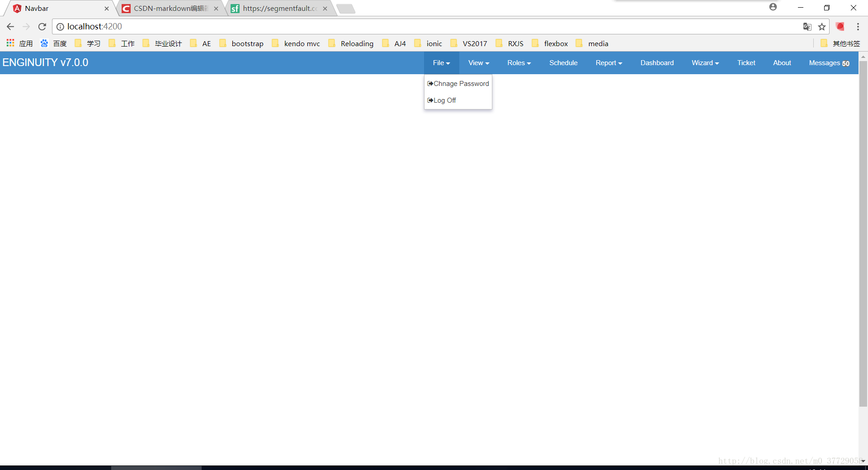This screenshot has width=868, height=470.
Task: Open the AE bookmark folder
Action: 201,43
